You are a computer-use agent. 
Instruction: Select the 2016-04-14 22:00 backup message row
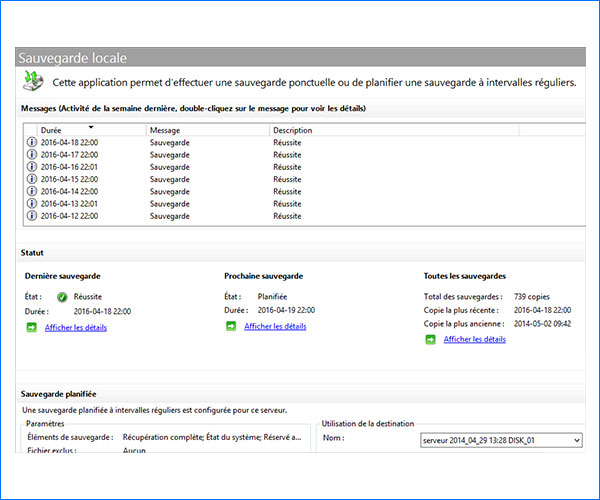pos(170,191)
